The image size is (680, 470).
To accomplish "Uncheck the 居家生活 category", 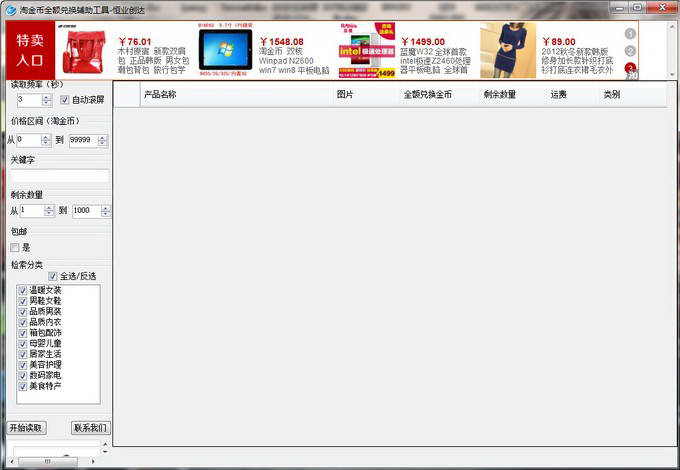I will click(23, 354).
